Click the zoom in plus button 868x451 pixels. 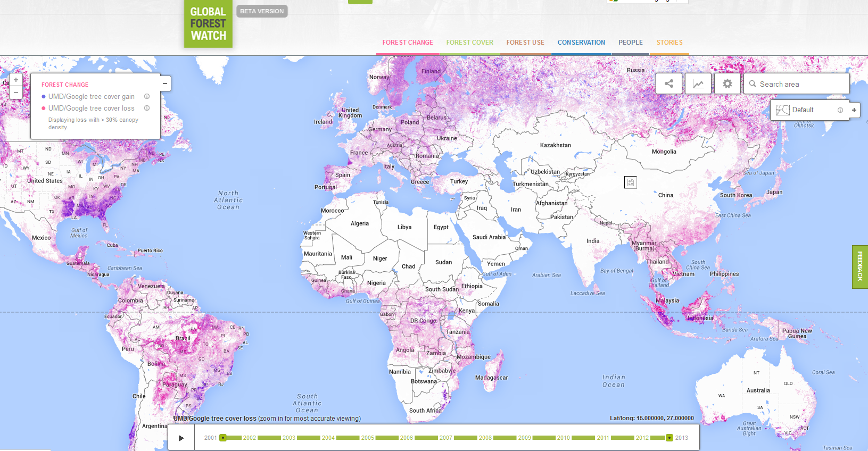16,80
